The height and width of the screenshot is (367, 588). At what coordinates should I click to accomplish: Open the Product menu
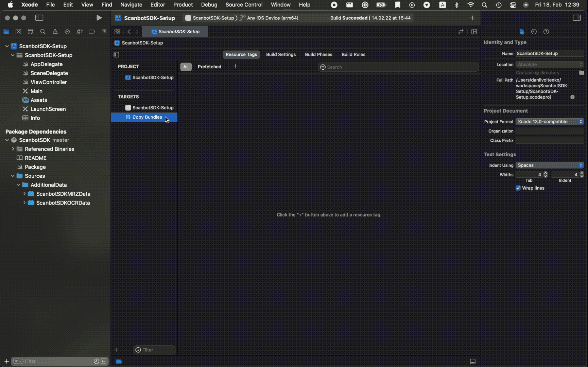tap(183, 5)
